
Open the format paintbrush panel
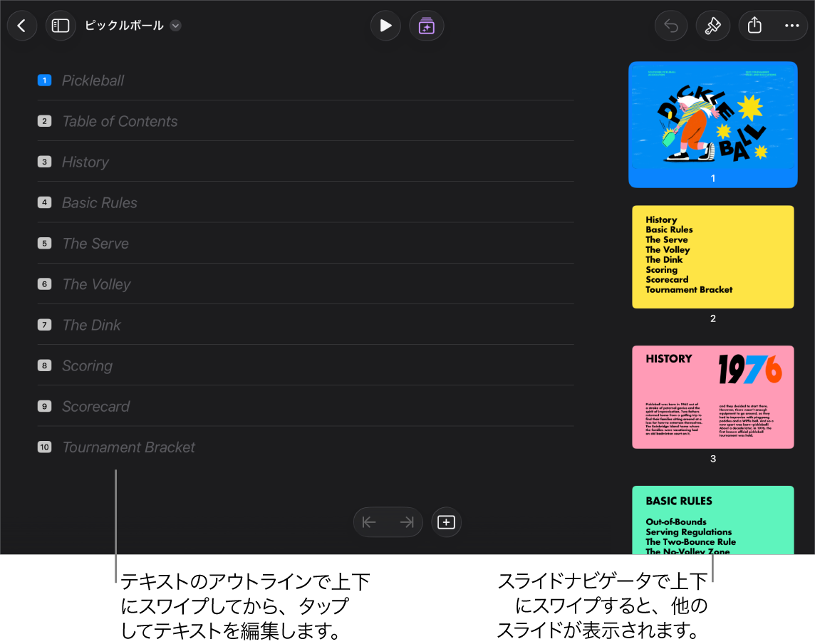[712, 26]
